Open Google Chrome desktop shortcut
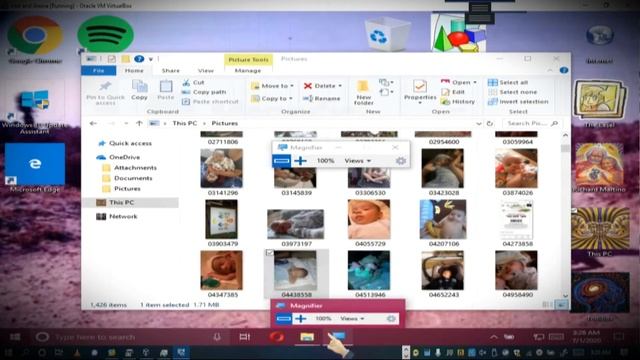Viewport: 640px width, 360px height. [35, 40]
